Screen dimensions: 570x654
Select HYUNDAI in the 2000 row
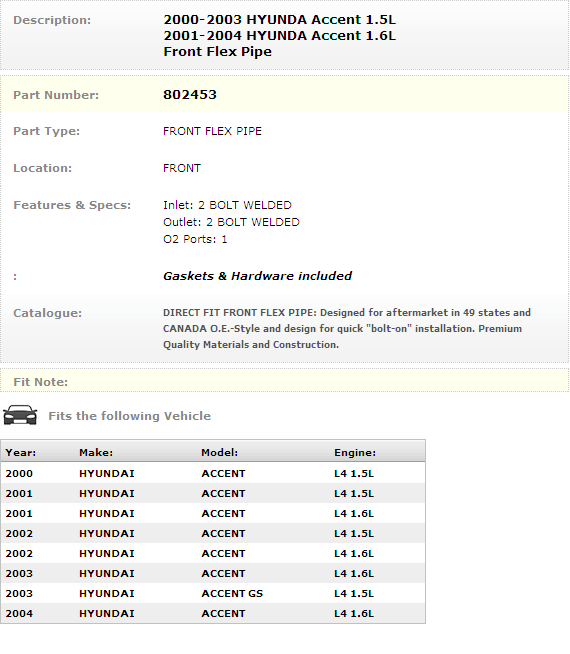click(107, 474)
